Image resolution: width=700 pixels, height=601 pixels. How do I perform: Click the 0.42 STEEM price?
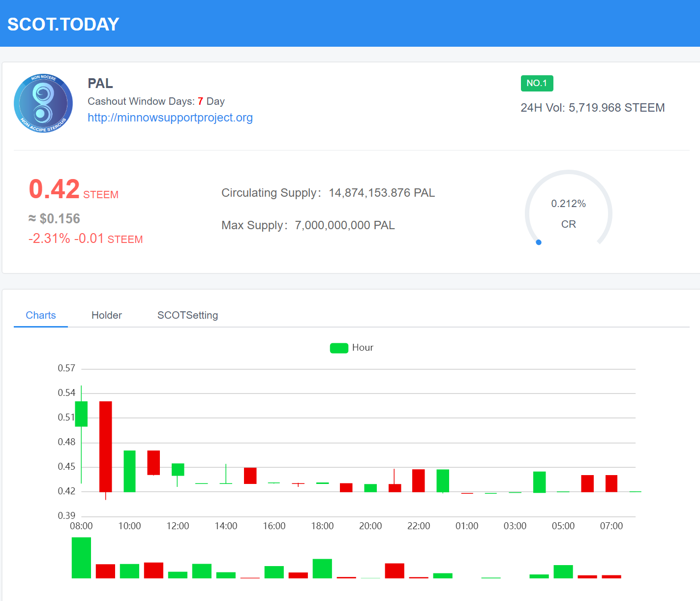pos(73,189)
